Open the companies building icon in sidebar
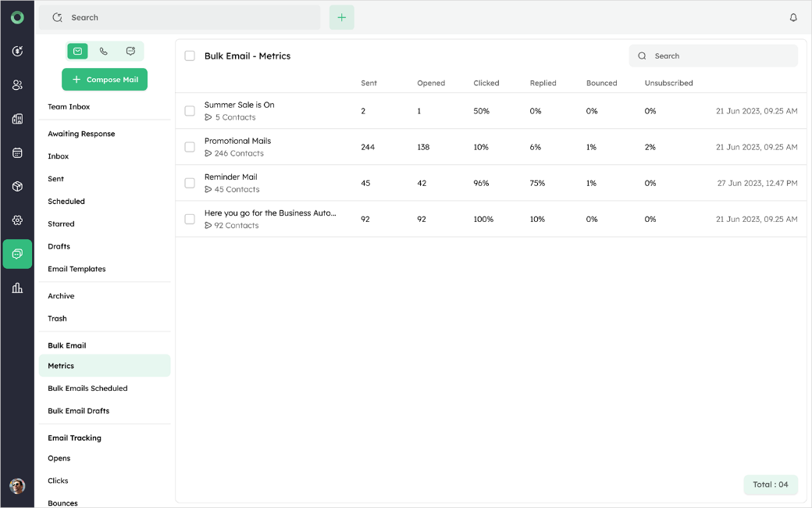Viewport: 812px width, 508px height. click(x=17, y=119)
